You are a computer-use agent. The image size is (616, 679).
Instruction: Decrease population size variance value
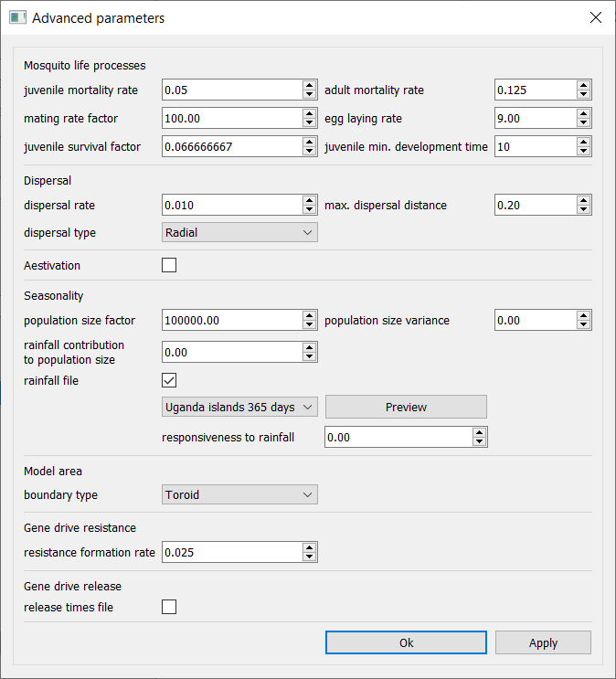tap(583, 325)
